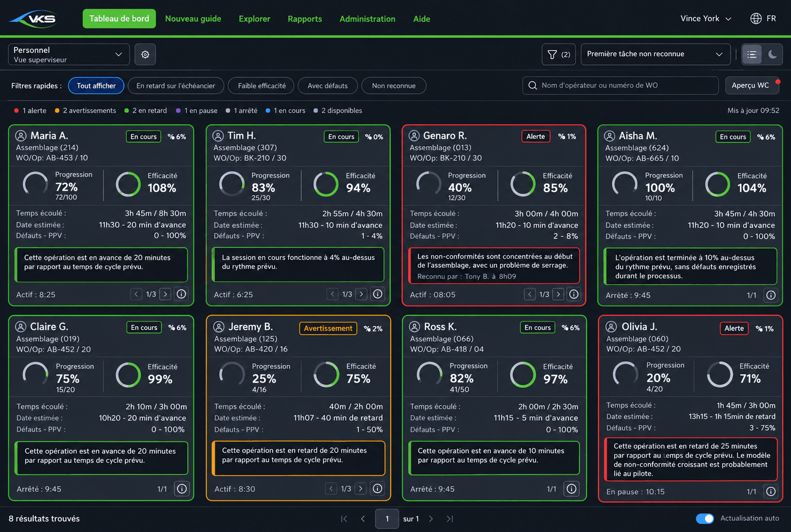Image resolution: width=791 pixels, height=532 pixels.
Task: Click the VKS logo
Action: tap(34, 19)
